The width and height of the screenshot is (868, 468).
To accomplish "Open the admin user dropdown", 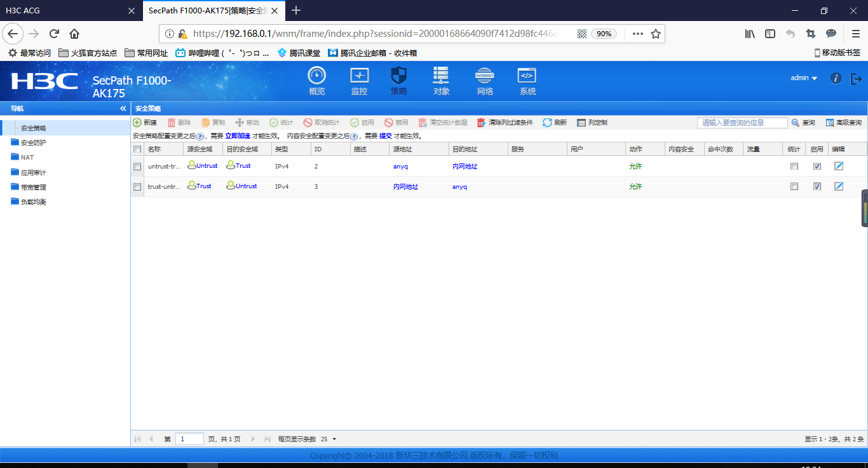I will click(x=804, y=78).
